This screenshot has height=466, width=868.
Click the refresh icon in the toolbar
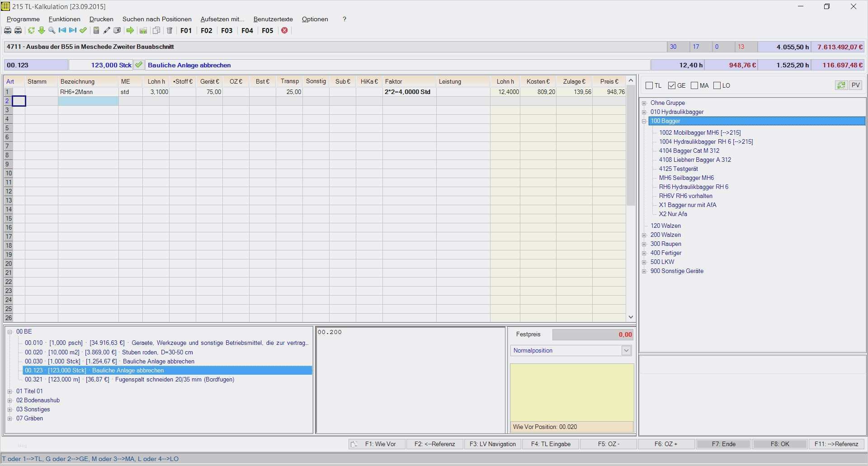coord(31,30)
